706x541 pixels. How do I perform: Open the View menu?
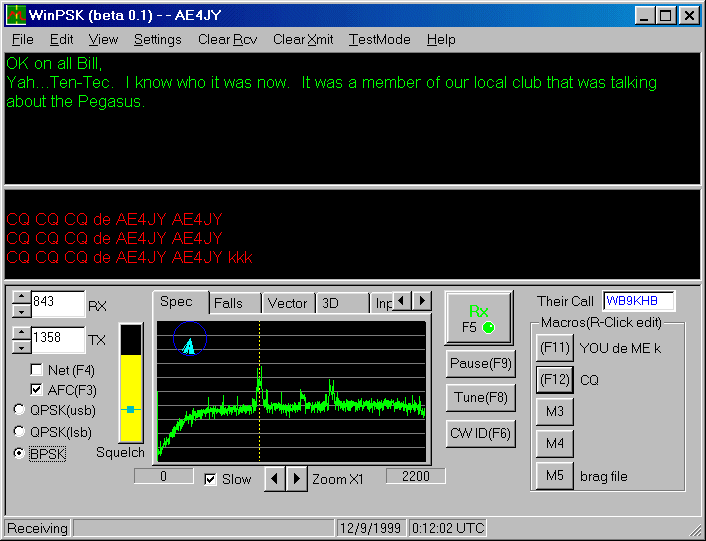tap(103, 40)
